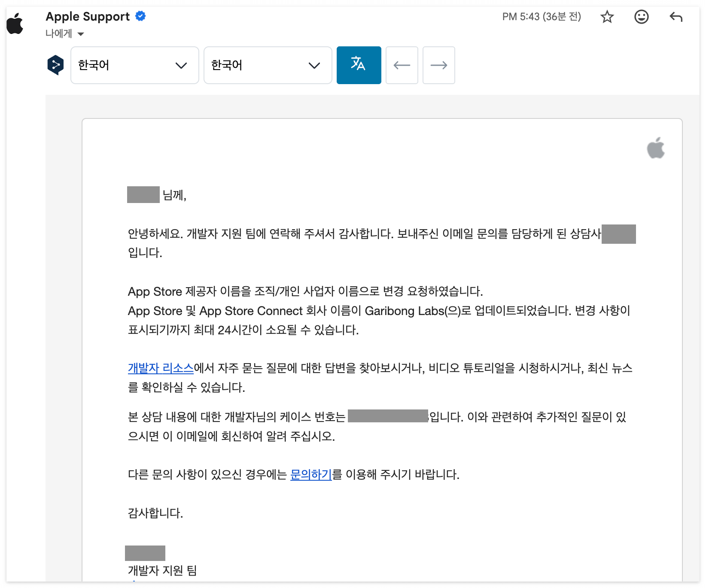Image resolution: width=706 pixels, height=588 pixels.
Task: Reply to the email with the arrow icon
Action: (676, 17)
